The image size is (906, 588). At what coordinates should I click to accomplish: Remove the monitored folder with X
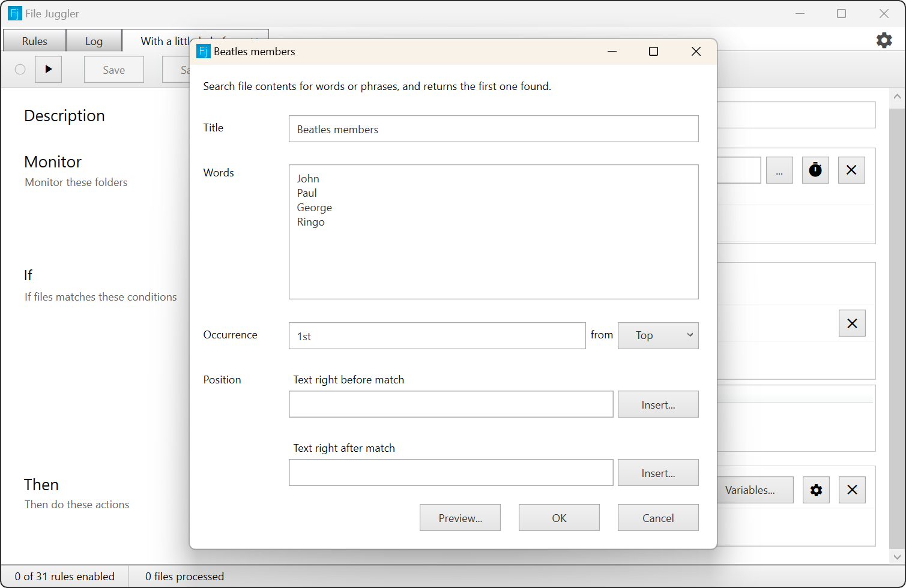point(851,170)
